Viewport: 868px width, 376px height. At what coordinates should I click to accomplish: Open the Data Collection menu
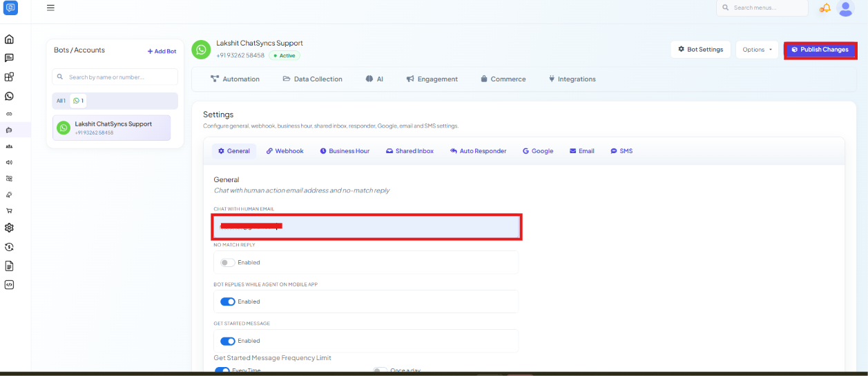click(312, 79)
